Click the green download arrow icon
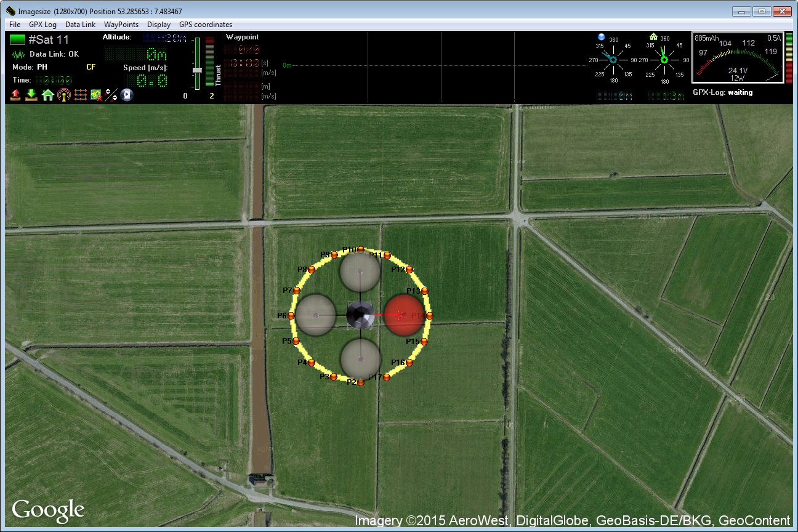 pyautogui.click(x=31, y=95)
